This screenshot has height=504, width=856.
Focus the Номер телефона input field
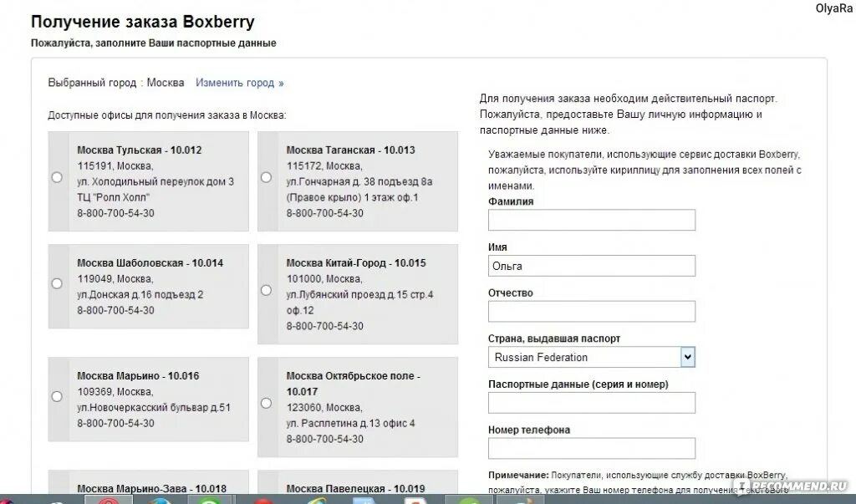point(591,448)
